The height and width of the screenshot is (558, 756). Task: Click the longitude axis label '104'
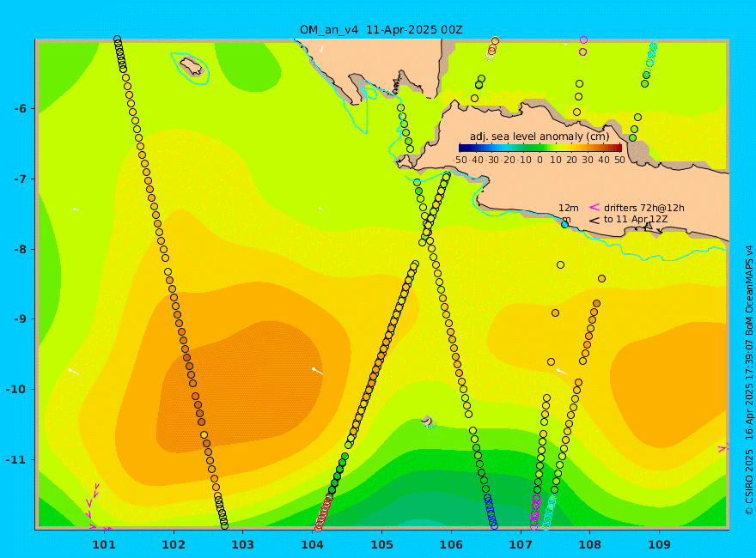(312, 544)
